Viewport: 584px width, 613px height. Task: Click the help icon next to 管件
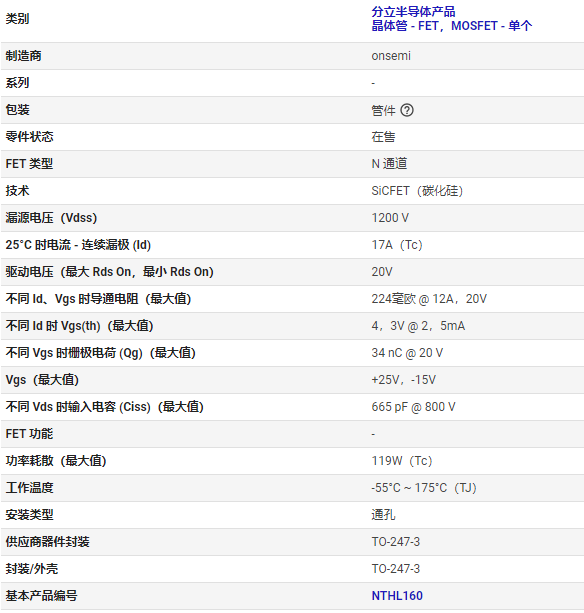(x=407, y=110)
